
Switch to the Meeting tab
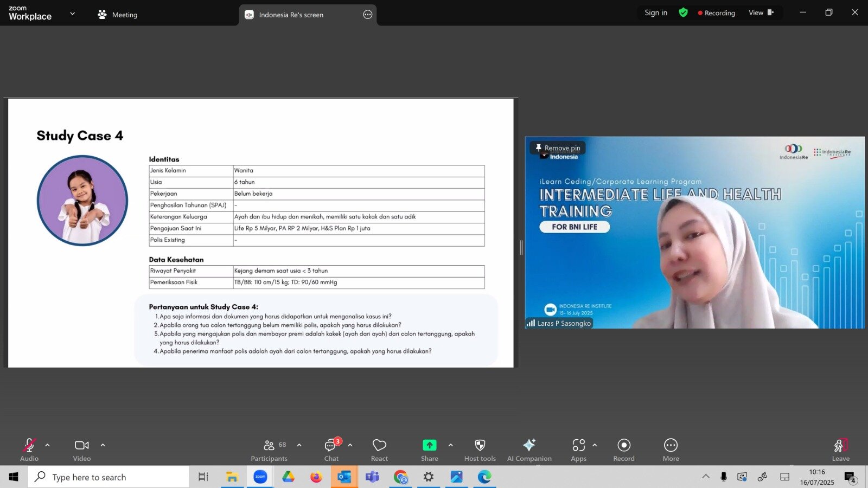pyautogui.click(x=117, y=15)
